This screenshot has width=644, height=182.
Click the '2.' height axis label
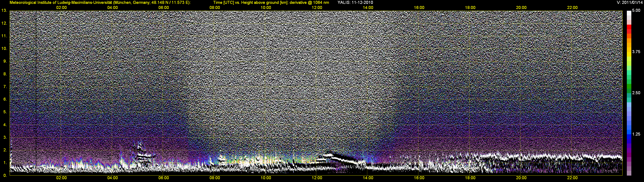point(5,150)
